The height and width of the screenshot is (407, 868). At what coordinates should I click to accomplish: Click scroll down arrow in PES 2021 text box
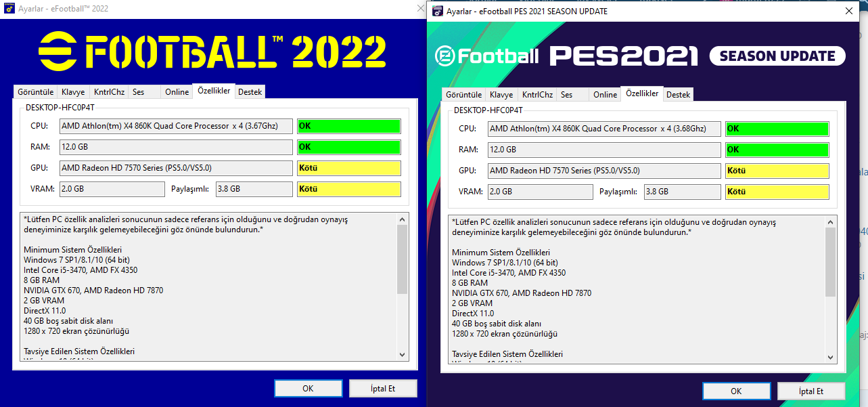coord(831,357)
